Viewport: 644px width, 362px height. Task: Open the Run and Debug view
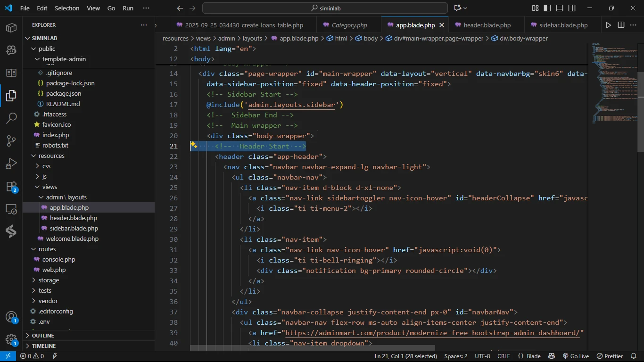coord(11,164)
